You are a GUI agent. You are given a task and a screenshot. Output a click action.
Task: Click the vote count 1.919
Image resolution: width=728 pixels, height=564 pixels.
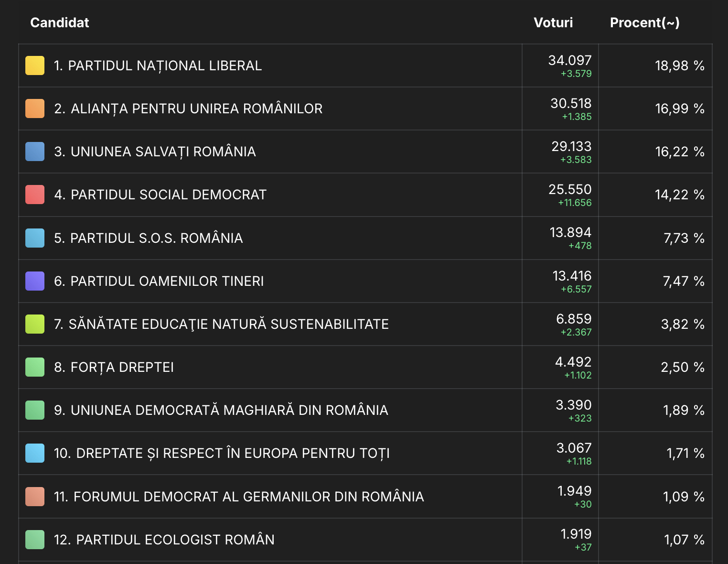[576, 534]
